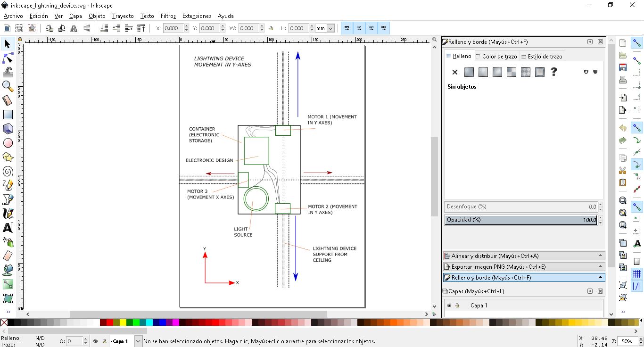Viewport: 644px width, 347px height.
Task: Click the X position input field
Action: point(174,28)
